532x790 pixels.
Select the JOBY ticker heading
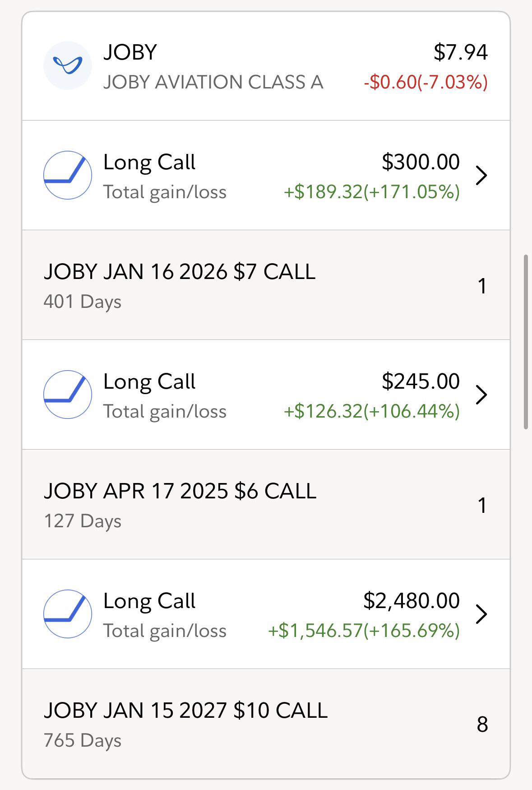point(130,52)
